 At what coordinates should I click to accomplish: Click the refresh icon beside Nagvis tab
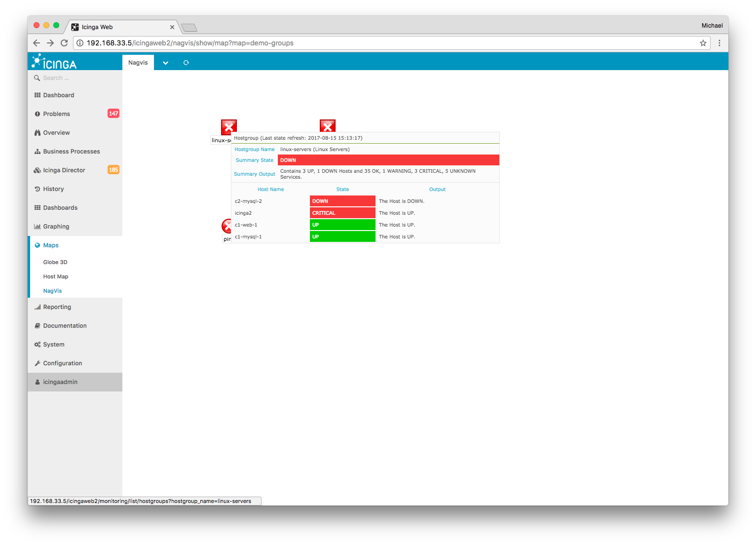[x=186, y=63]
